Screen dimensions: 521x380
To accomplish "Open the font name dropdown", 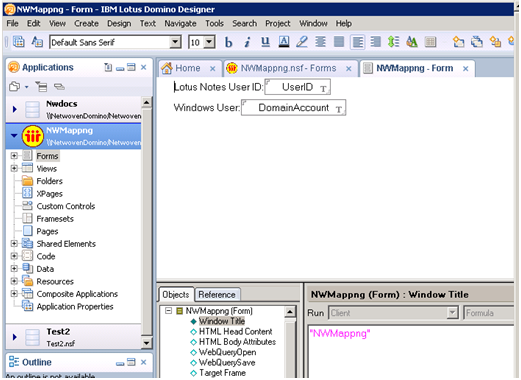I will pyautogui.click(x=175, y=42).
